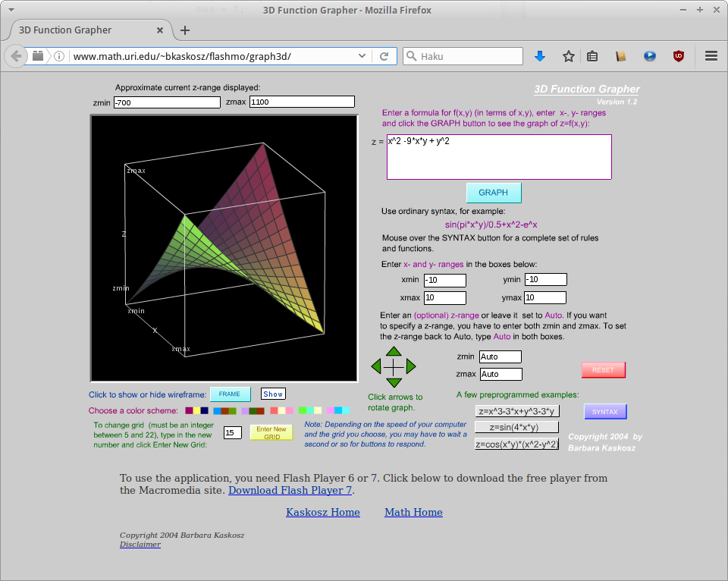This screenshot has height=581, width=728.
Task: Click the up arrow to rotate graph
Action: tap(394, 351)
